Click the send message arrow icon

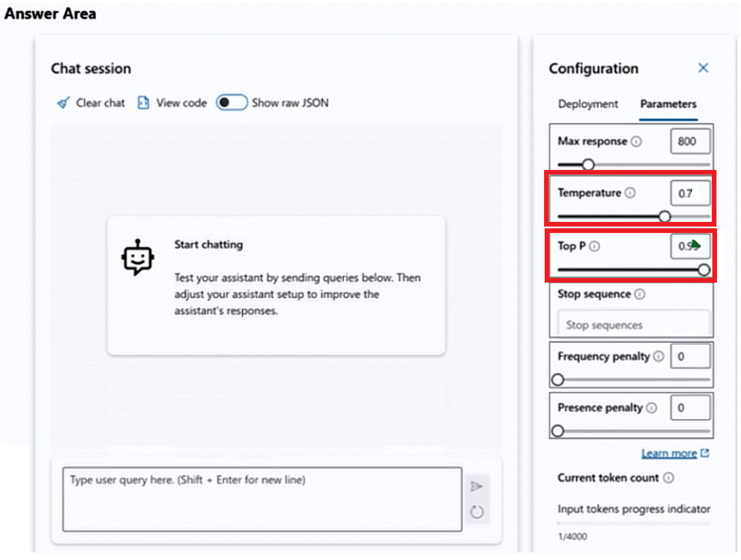(x=476, y=486)
